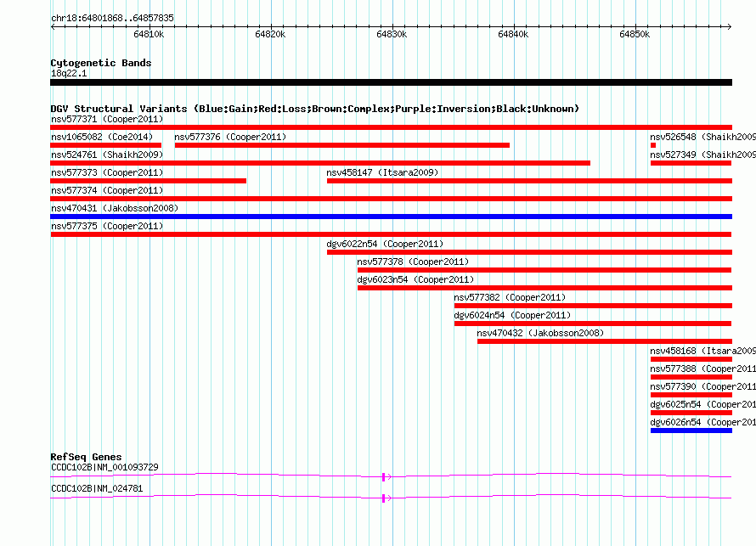Screen dimensions: 756x546
Task: Click the DGV Structural Variants track title
Action: [315, 109]
